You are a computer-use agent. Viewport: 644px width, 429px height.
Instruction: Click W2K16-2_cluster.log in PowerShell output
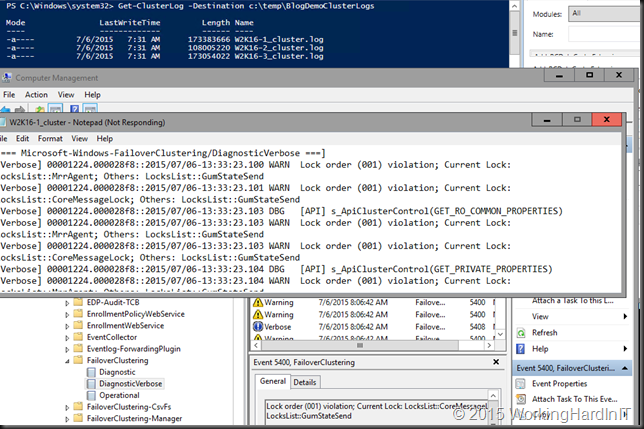tap(279, 48)
